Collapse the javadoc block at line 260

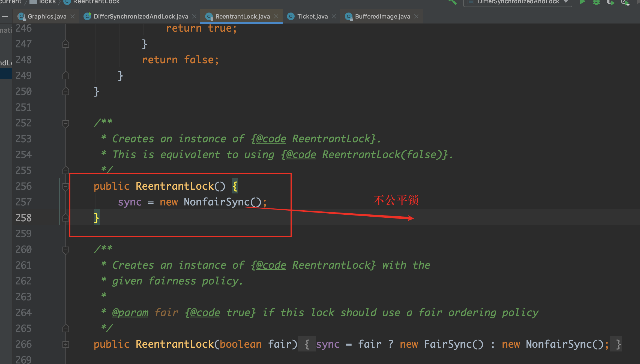(x=65, y=250)
